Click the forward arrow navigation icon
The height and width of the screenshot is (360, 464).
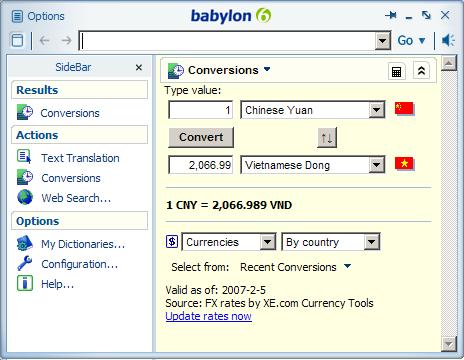point(67,40)
